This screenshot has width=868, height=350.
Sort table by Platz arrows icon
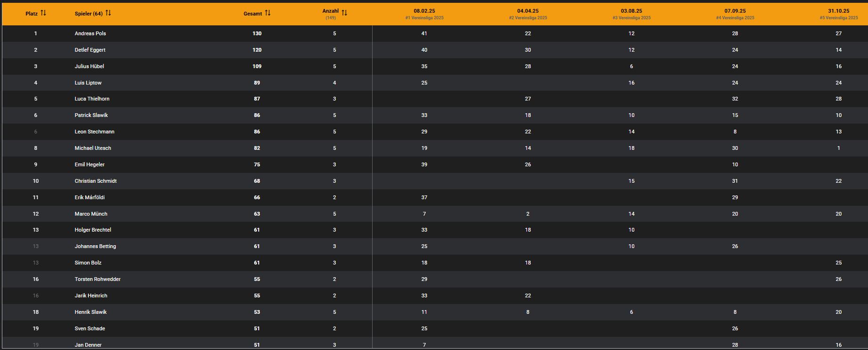pos(43,13)
